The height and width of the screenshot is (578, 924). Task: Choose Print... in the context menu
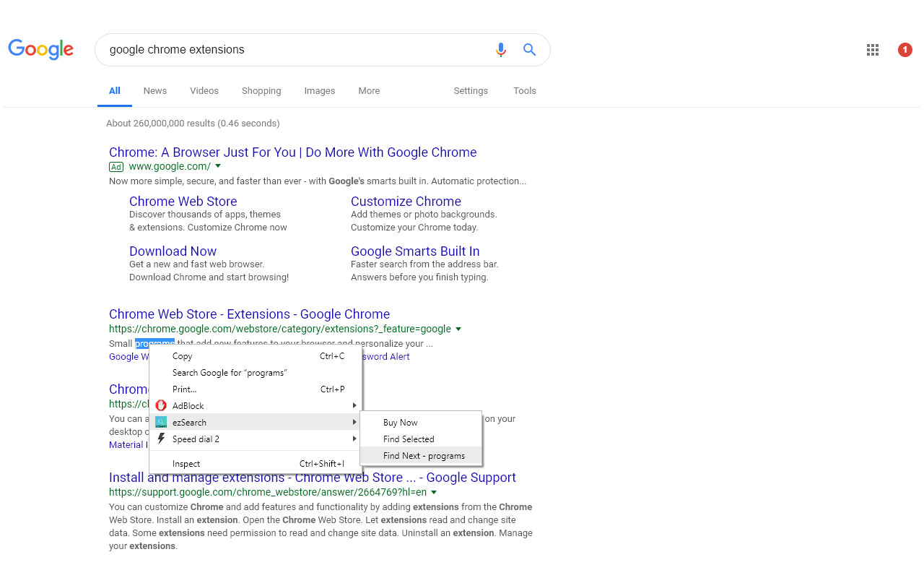pyautogui.click(x=256, y=389)
